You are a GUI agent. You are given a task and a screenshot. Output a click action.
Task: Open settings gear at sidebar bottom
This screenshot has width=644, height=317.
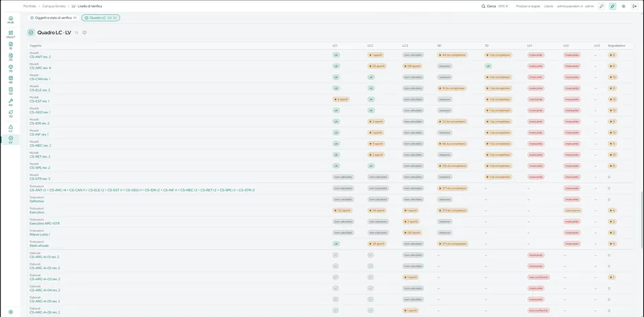click(11, 312)
